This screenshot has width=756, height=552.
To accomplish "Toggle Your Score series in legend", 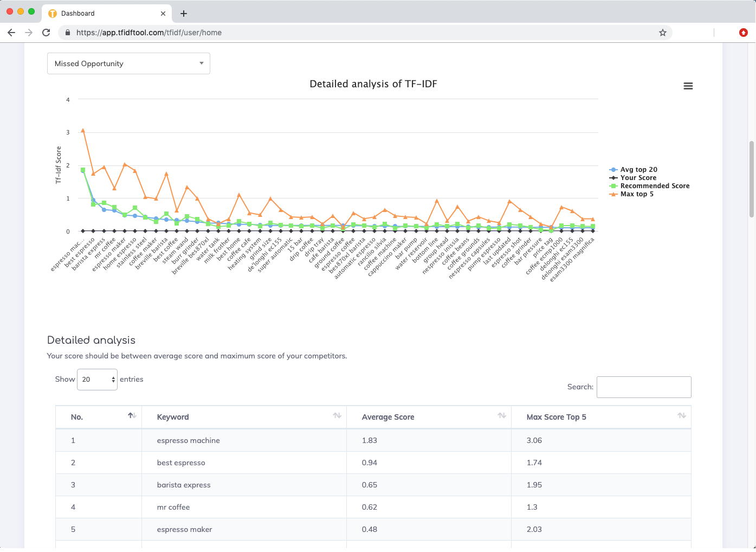I will coord(638,178).
